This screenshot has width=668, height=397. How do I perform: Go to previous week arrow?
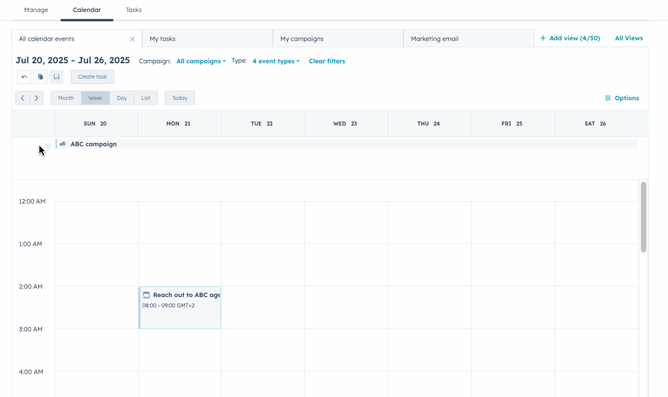23,98
